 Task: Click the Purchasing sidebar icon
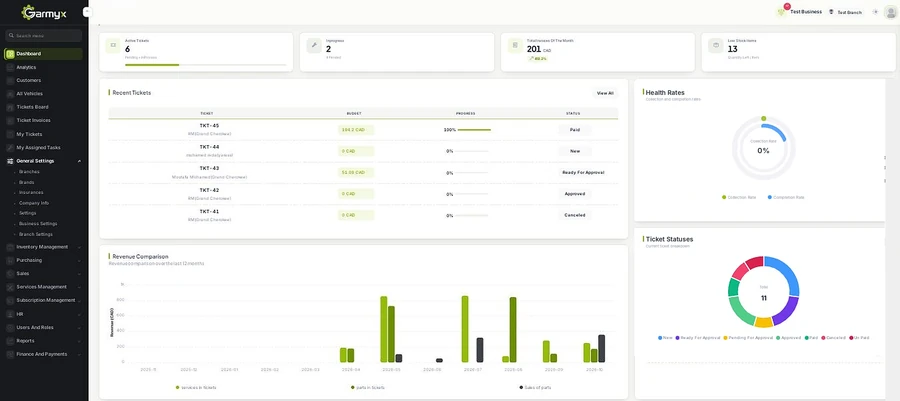[x=10, y=260]
